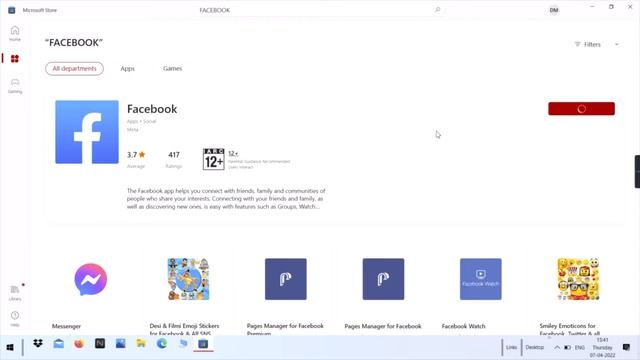The image size is (640, 360).
Task: Open the Photos app from taskbar
Action: click(x=120, y=344)
